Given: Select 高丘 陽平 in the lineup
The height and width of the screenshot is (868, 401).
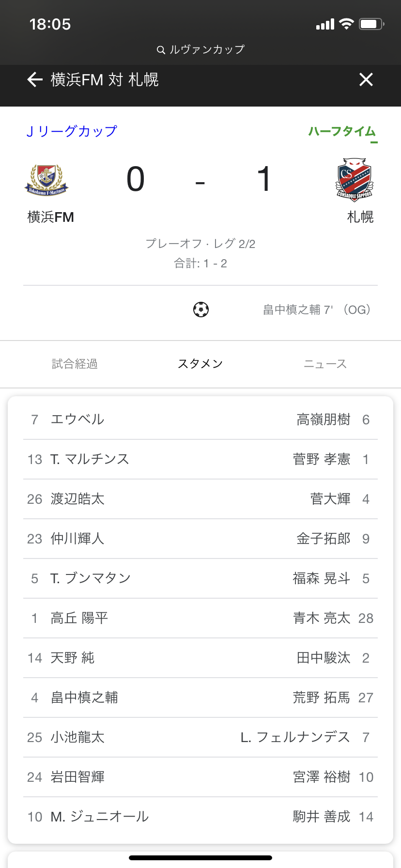Looking at the screenshot, I should pyautogui.click(x=79, y=618).
